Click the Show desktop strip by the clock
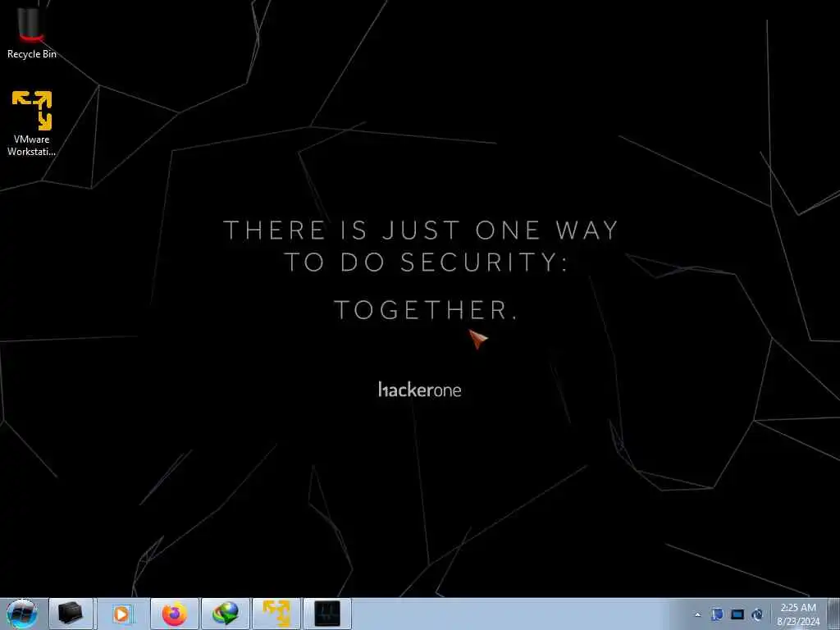The image size is (840, 630). [x=833, y=614]
